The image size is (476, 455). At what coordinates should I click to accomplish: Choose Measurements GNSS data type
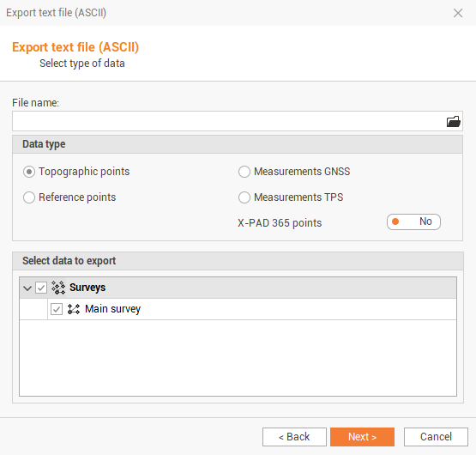pos(244,172)
